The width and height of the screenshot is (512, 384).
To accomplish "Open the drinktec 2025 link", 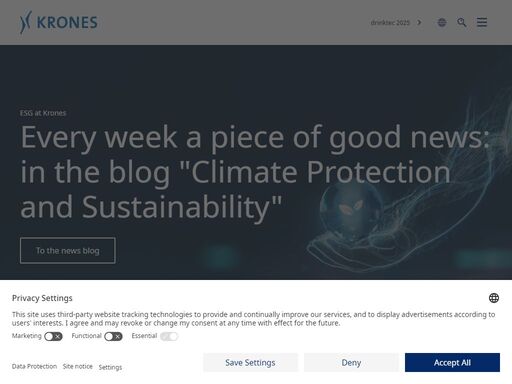I will click(x=390, y=22).
